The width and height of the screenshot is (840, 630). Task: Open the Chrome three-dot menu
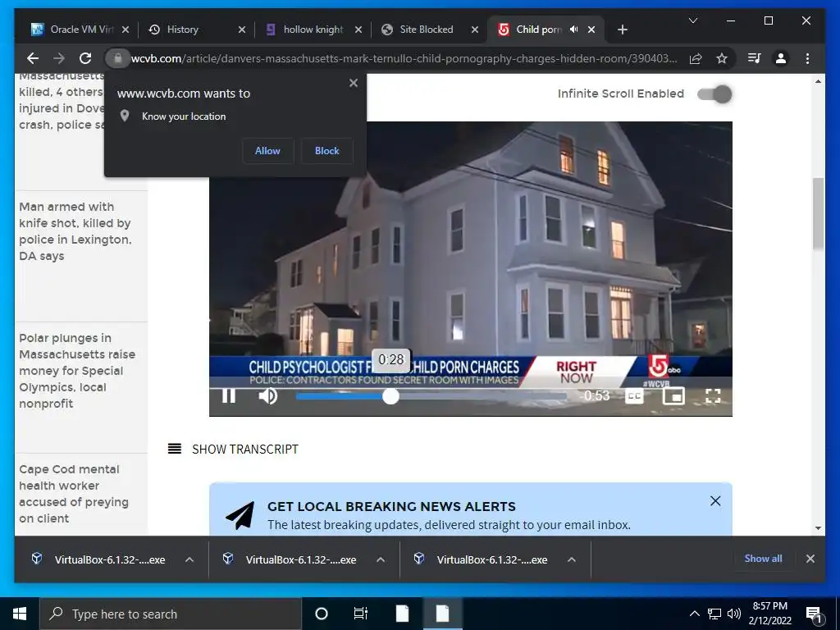pos(807,58)
